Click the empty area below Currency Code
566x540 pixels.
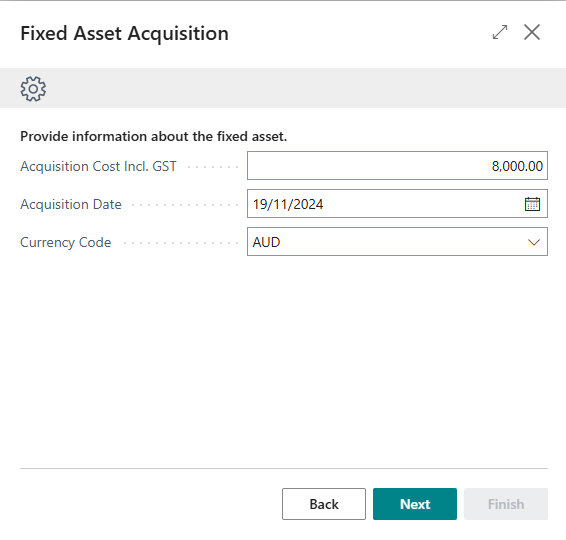284,361
